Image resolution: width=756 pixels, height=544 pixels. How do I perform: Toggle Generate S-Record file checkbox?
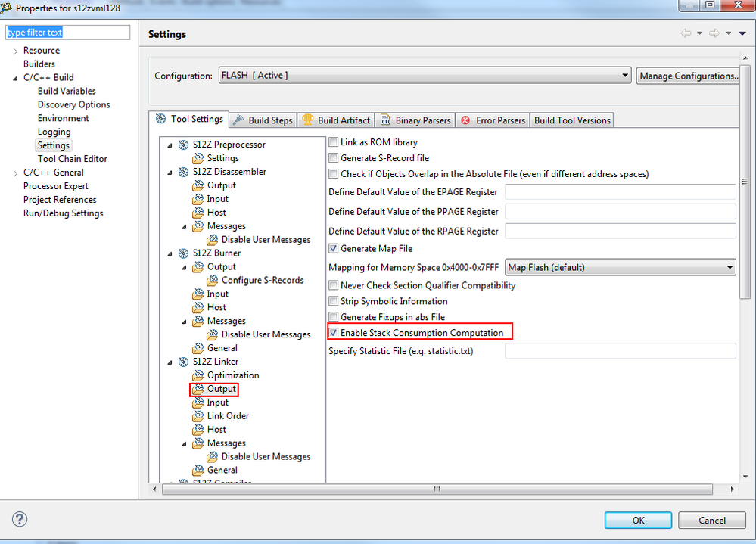click(333, 158)
